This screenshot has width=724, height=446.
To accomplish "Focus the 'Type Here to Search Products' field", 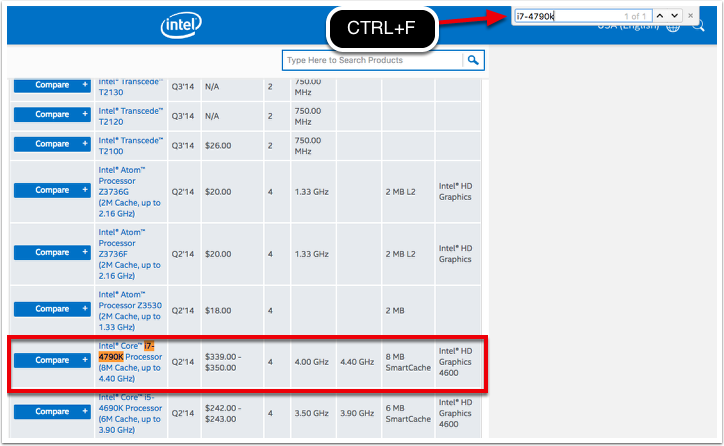I will pyautogui.click(x=373, y=60).
